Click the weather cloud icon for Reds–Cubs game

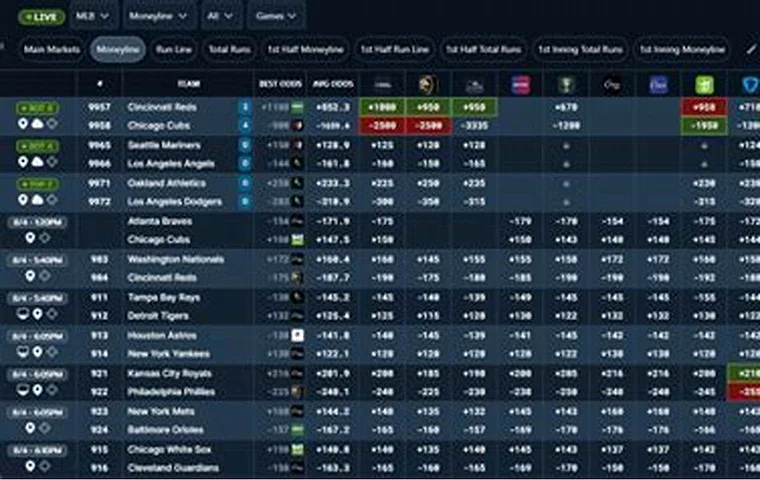click(37, 124)
